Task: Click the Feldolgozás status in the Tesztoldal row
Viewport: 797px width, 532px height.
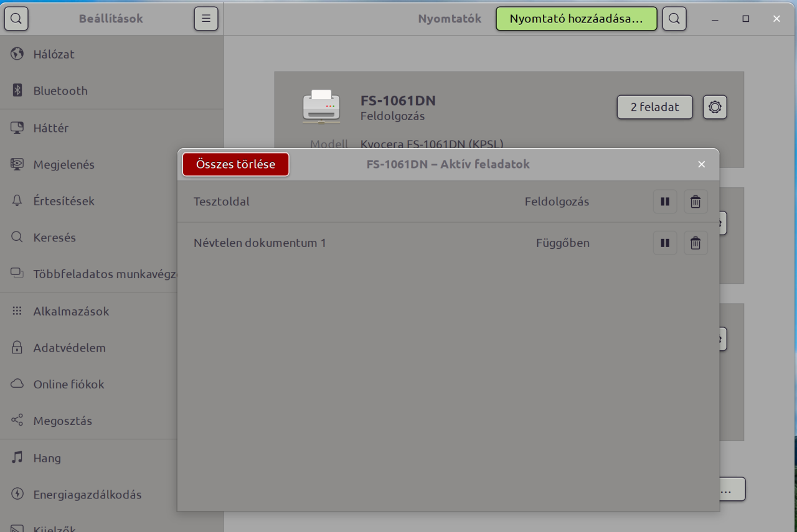Action: click(557, 202)
